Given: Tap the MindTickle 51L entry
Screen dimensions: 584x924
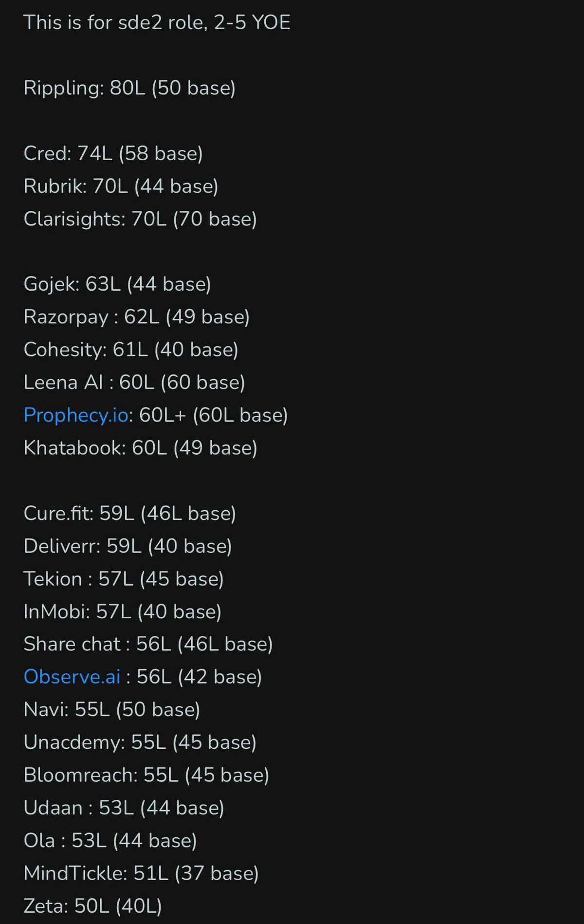Looking at the screenshot, I should pos(141,873).
